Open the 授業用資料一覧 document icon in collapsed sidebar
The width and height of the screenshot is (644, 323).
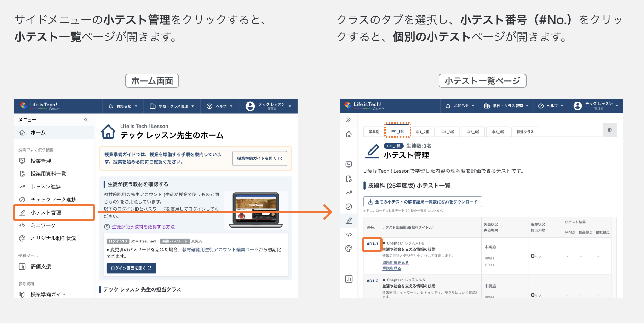tap(349, 179)
